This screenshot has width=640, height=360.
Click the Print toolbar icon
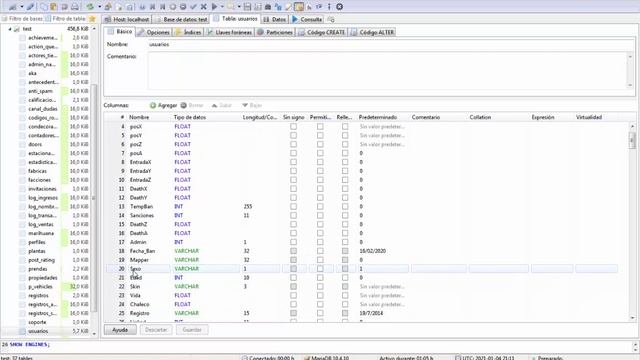[x=75, y=7]
